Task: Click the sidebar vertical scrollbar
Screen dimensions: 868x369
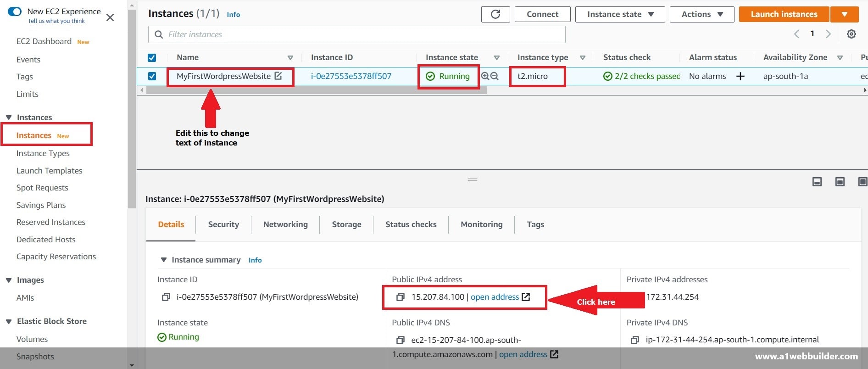Action: [x=132, y=109]
